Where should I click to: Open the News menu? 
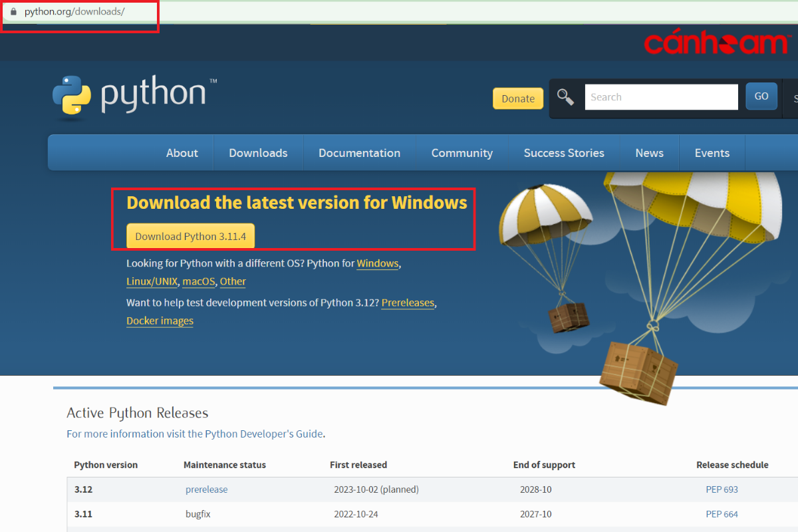[x=649, y=153]
